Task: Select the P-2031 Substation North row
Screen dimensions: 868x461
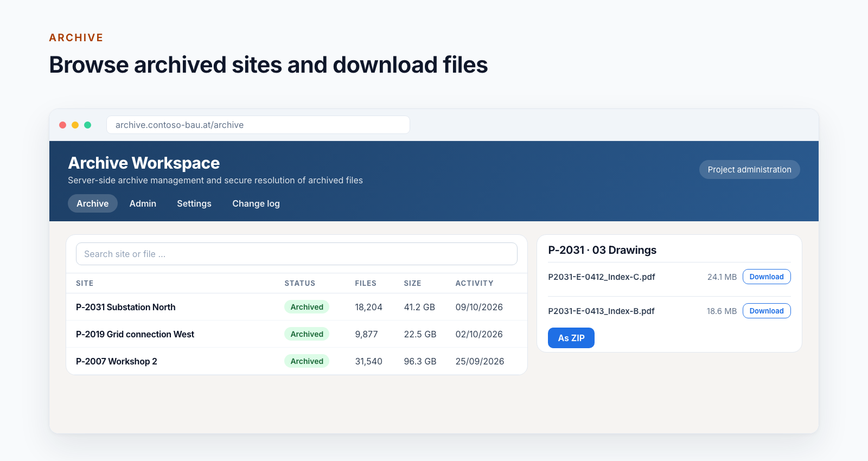Action: (297, 307)
